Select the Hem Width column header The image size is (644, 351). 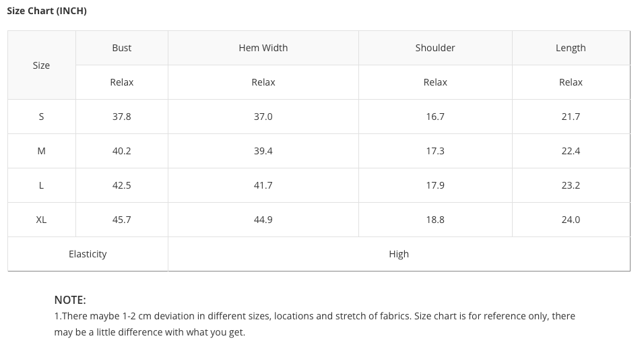click(263, 48)
